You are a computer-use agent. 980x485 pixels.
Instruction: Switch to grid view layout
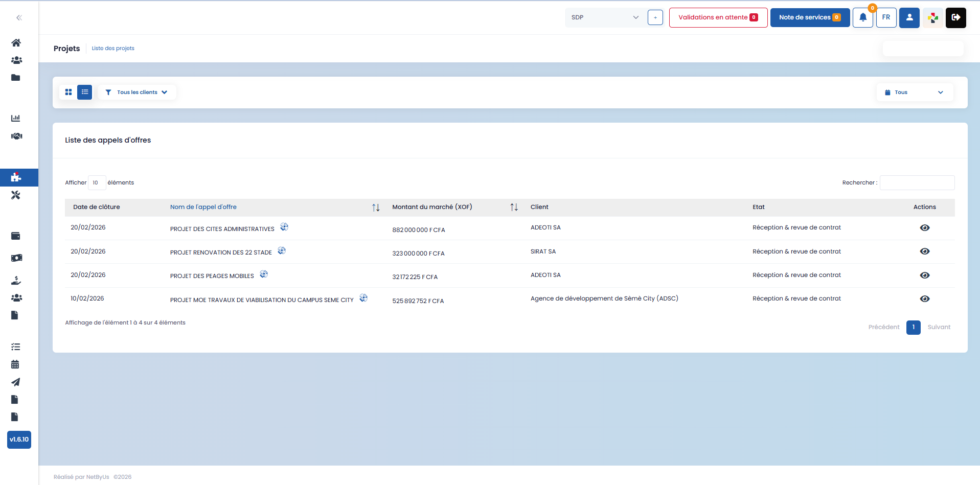tap(69, 93)
